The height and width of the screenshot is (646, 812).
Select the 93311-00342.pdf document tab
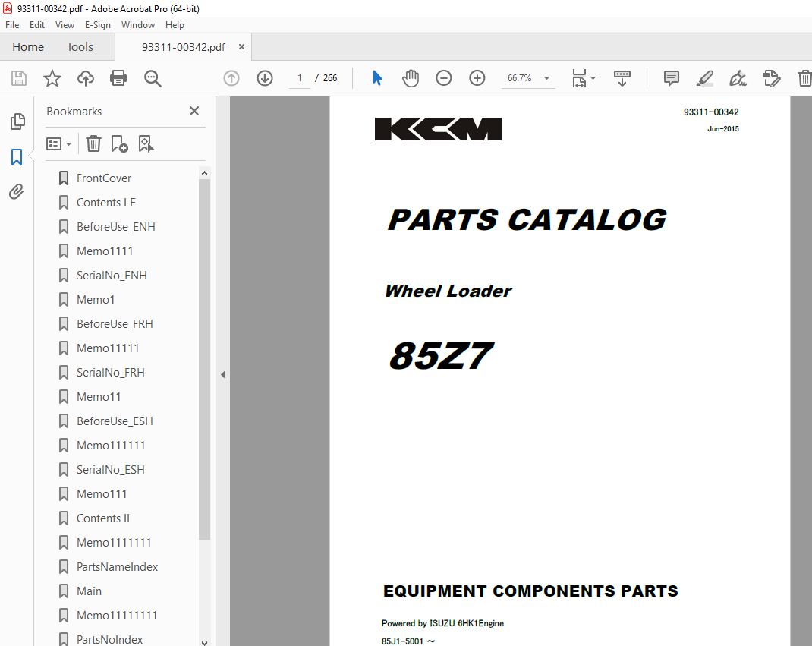point(184,47)
